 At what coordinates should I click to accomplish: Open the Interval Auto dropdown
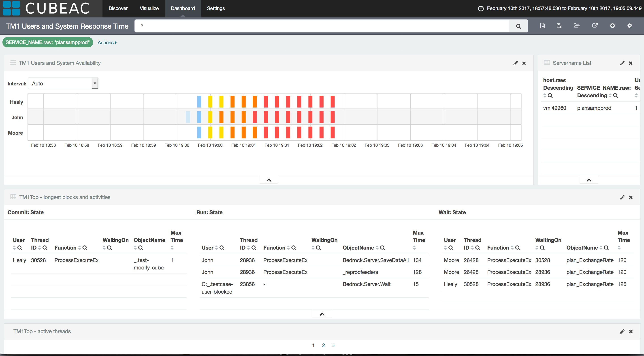click(63, 83)
